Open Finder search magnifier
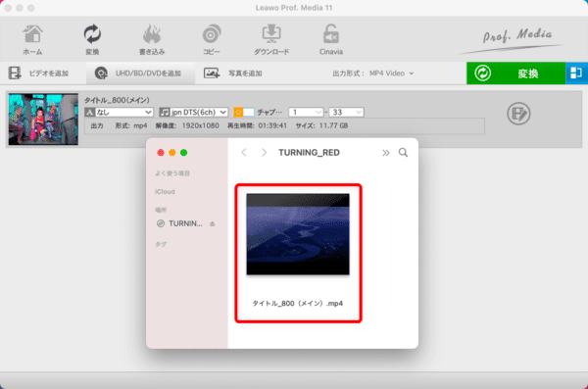The width and height of the screenshot is (588, 389). (403, 152)
